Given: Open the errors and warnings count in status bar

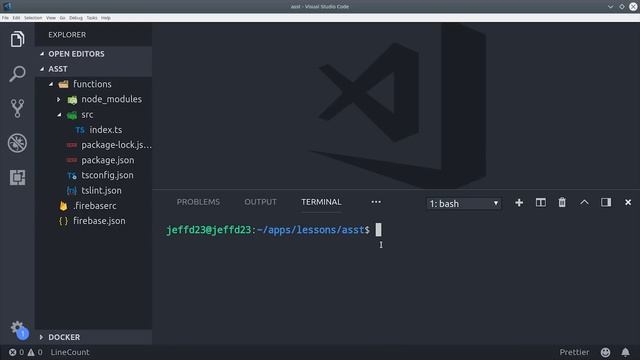Looking at the screenshot, I should 25,352.
